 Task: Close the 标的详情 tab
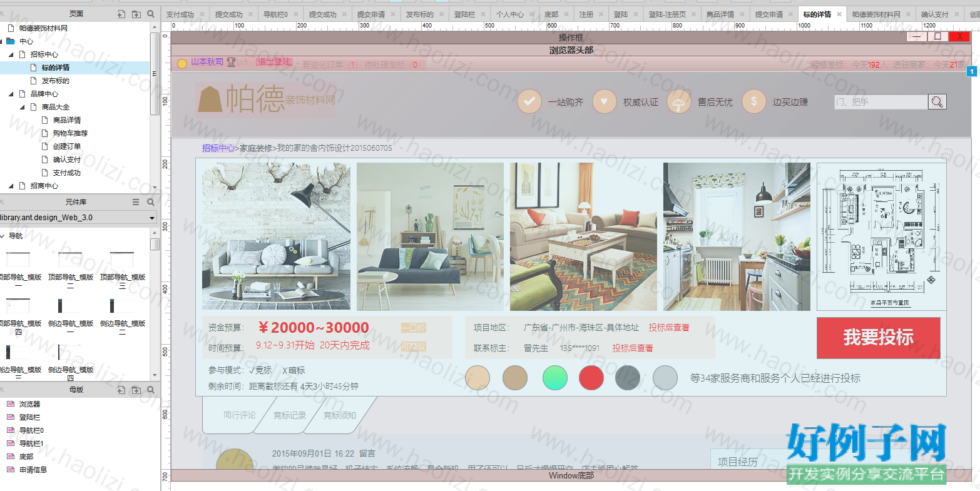coord(839,14)
